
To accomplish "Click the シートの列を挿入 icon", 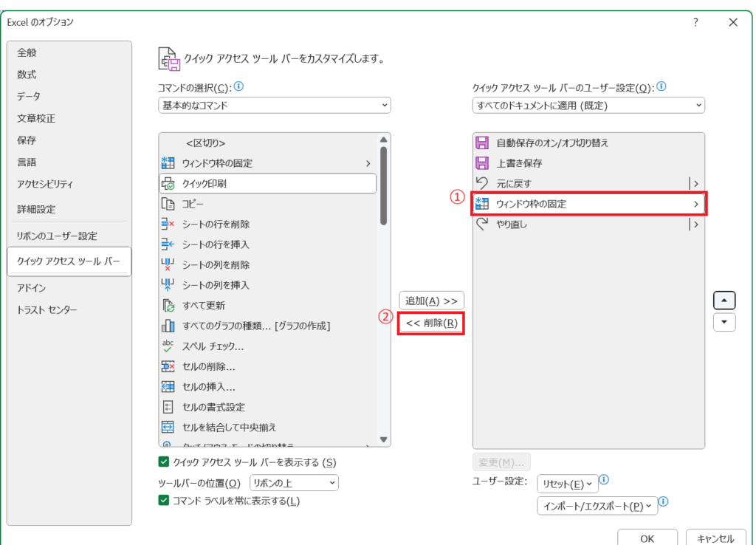I will pos(168,285).
